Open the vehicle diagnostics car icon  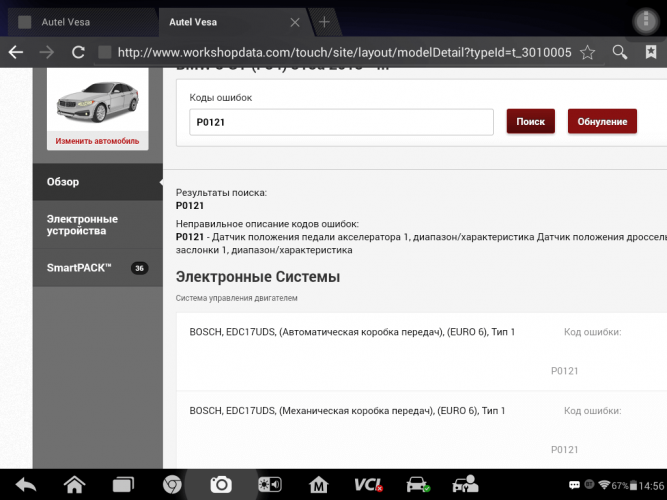coord(418,485)
